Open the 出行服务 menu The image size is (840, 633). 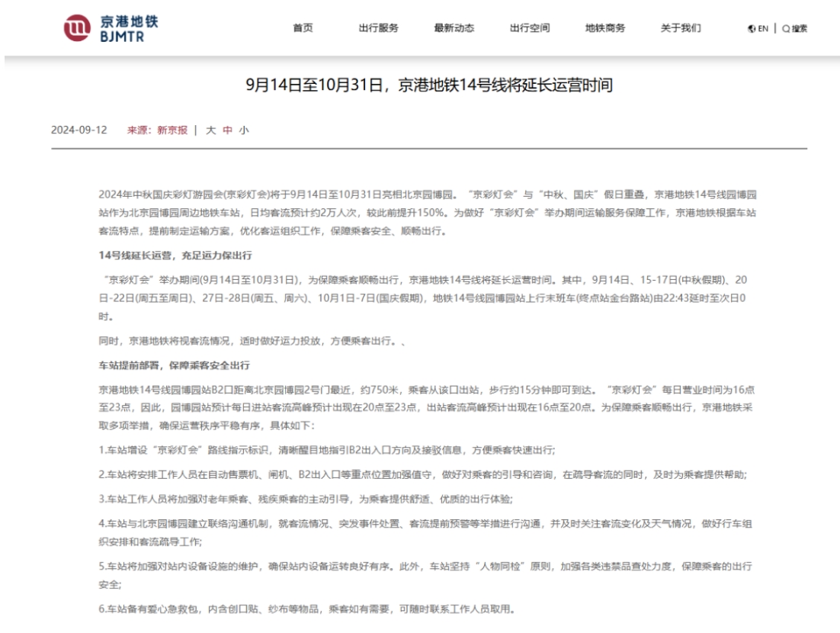(378, 28)
